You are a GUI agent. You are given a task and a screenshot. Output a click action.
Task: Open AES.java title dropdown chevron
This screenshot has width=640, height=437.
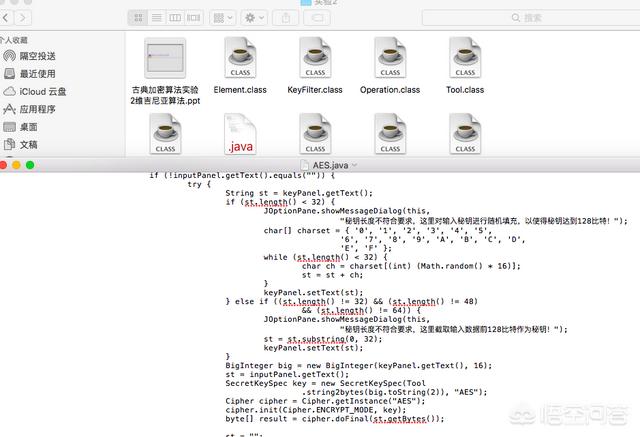click(354, 165)
